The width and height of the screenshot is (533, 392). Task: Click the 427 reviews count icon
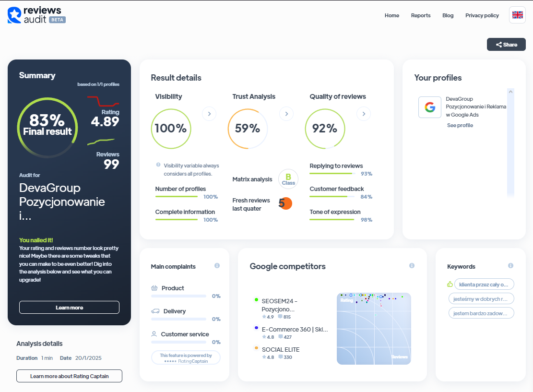point(281,337)
